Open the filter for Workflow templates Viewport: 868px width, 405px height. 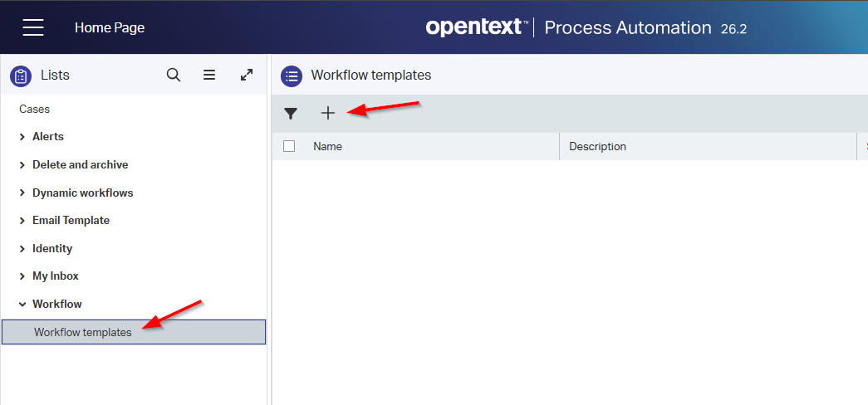pyautogui.click(x=291, y=114)
